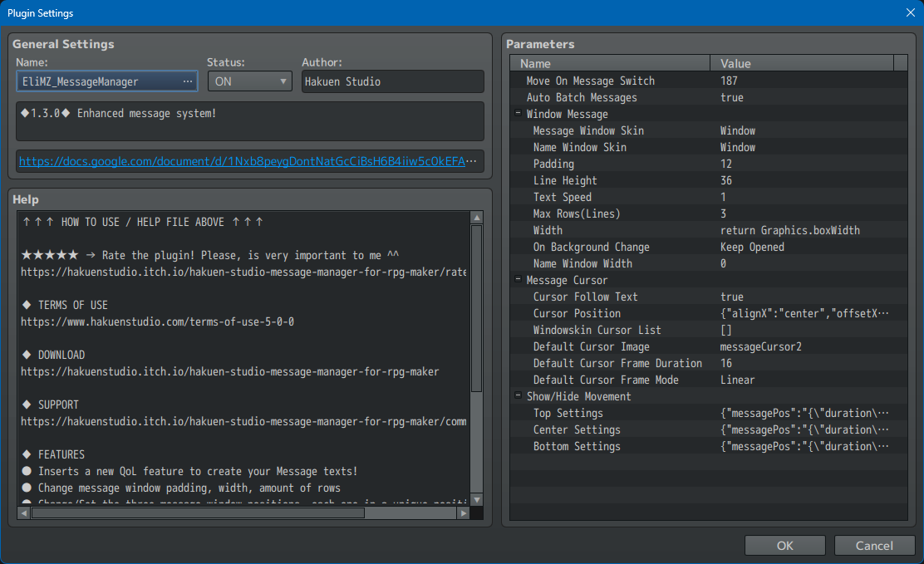Select the Center Settings parameter
This screenshot has height=564, width=924.
(x=709, y=429)
